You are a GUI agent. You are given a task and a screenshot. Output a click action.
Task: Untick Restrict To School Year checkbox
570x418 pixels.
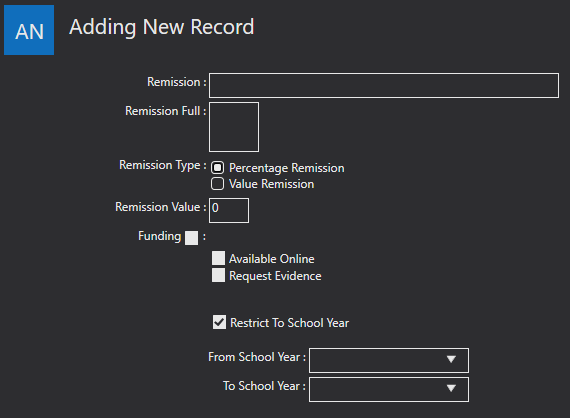coord(219,322)
